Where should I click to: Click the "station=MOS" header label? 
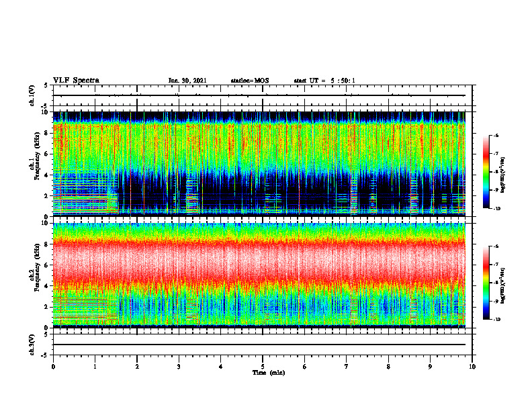[x=250, y=81]
